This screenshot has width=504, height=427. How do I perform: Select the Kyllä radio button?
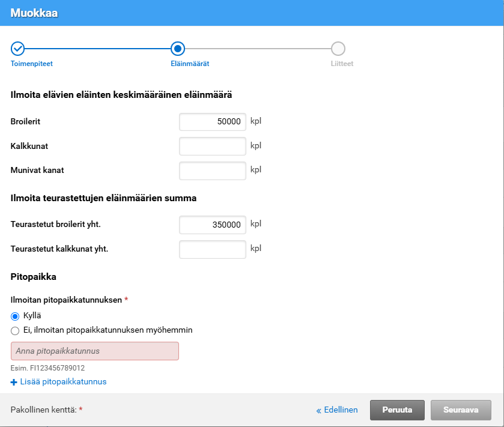click(16, 316)
